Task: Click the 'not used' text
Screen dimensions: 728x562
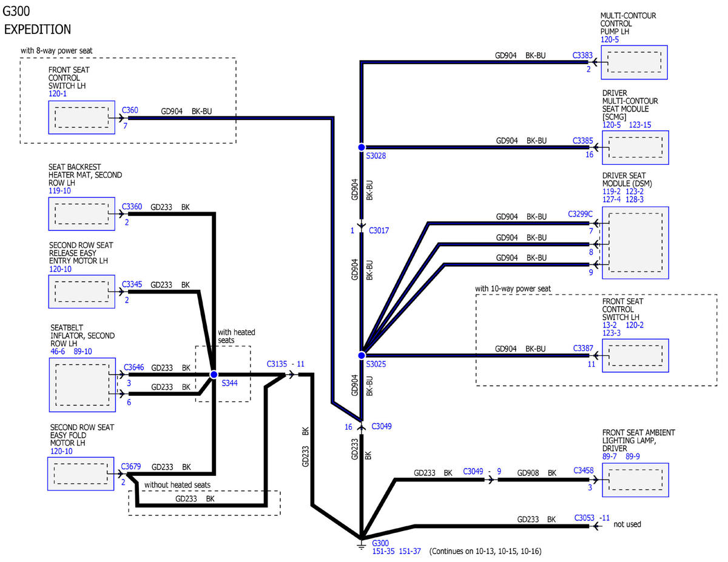Action: (627, 524)
